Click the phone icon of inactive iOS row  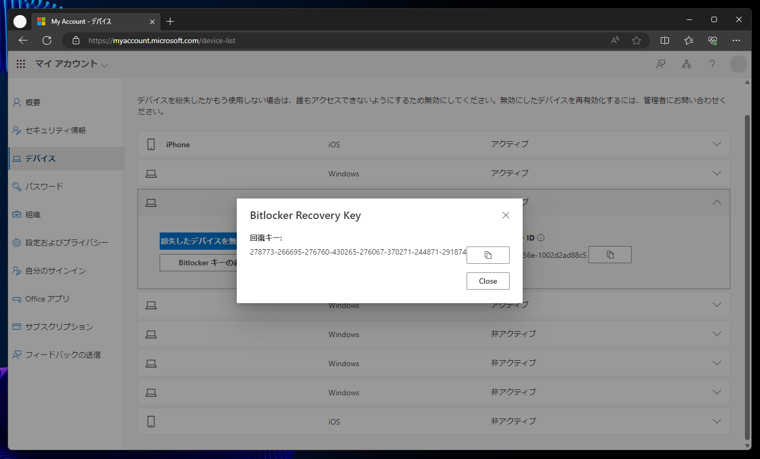(x=151, y=421)
